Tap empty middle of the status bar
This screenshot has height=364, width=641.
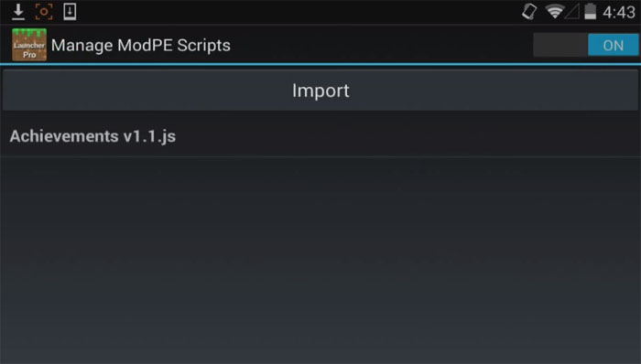299,11
